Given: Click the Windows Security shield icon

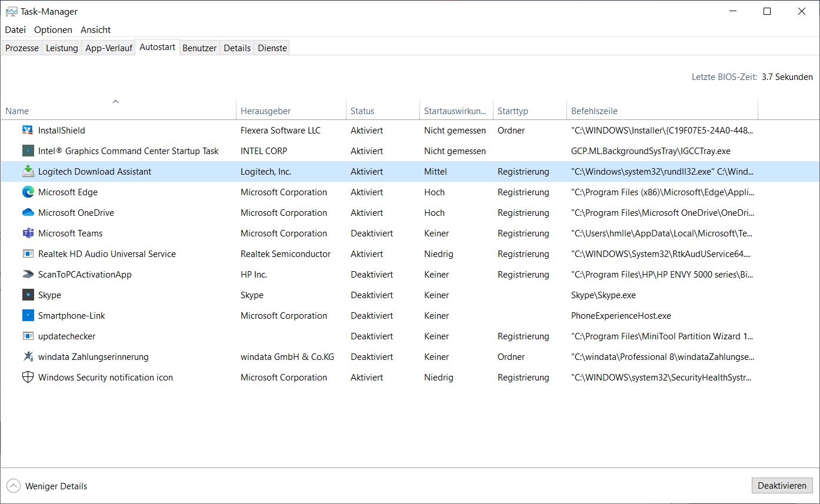Looking at the screenshot, I should coord(28,378).
